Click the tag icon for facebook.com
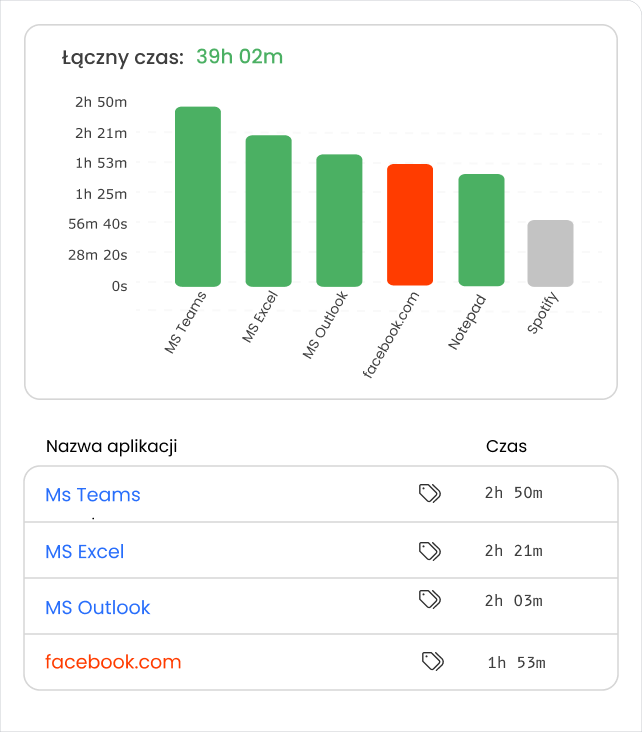This screenshot has height=732, width=642. (433, 661)
